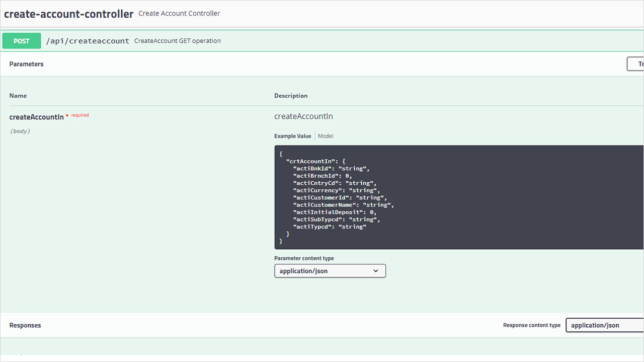Click the "actiCustomerName" line in the JSON

[344, 205]
